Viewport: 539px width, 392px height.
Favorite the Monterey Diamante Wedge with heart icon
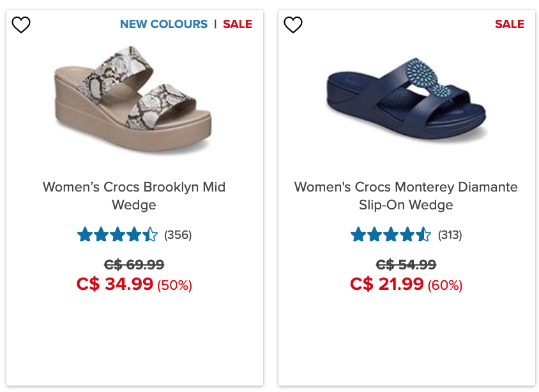point(293,25)
